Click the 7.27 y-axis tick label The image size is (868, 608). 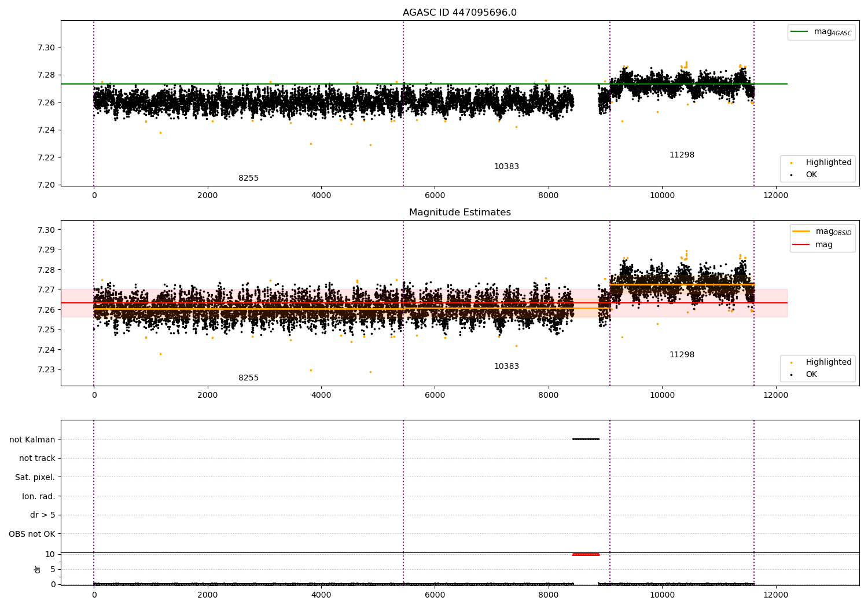click(x=46, y=290)
